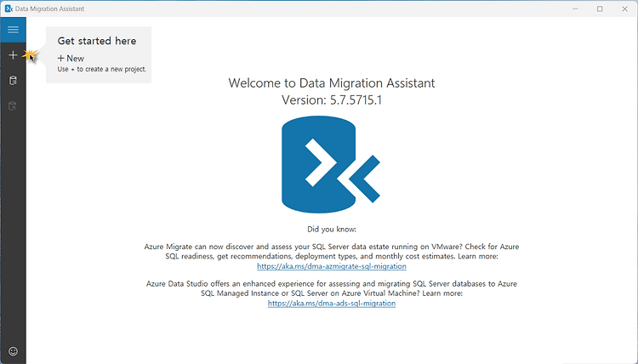This screenshot has height=364, width=638.
Task: Click the "Get started here" heading
Action: tap(97, 41)
